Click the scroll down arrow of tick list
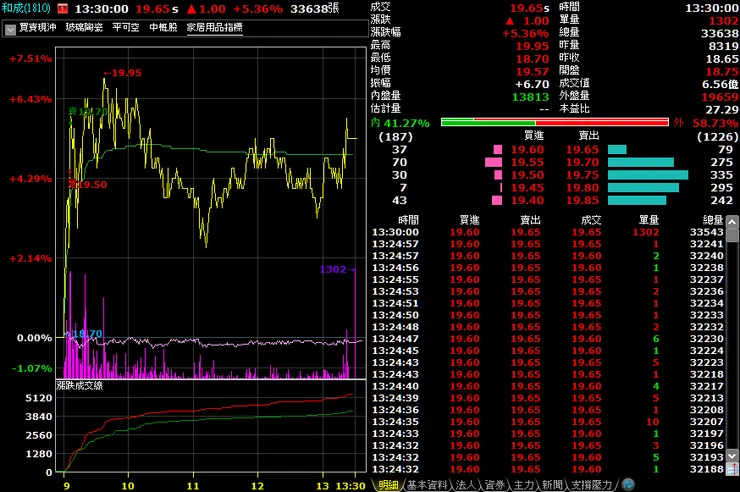Image resolution: width=740 pixels, height=492 pixels. (x=732, y=456)
